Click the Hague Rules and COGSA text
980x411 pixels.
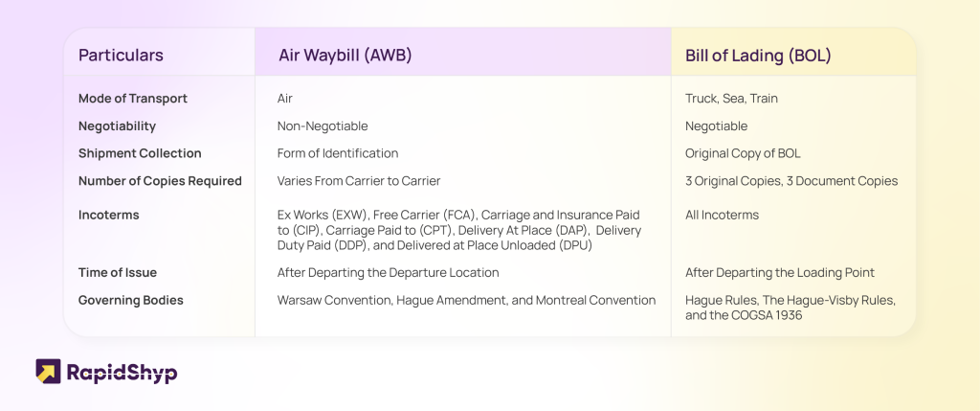(791, 308)
